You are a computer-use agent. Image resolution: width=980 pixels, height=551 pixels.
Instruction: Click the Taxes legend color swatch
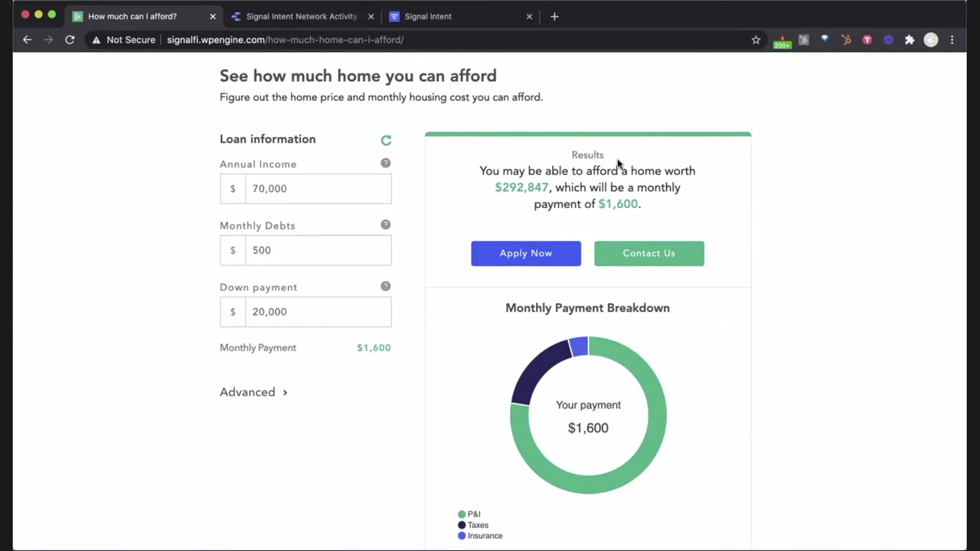[462, 525]
